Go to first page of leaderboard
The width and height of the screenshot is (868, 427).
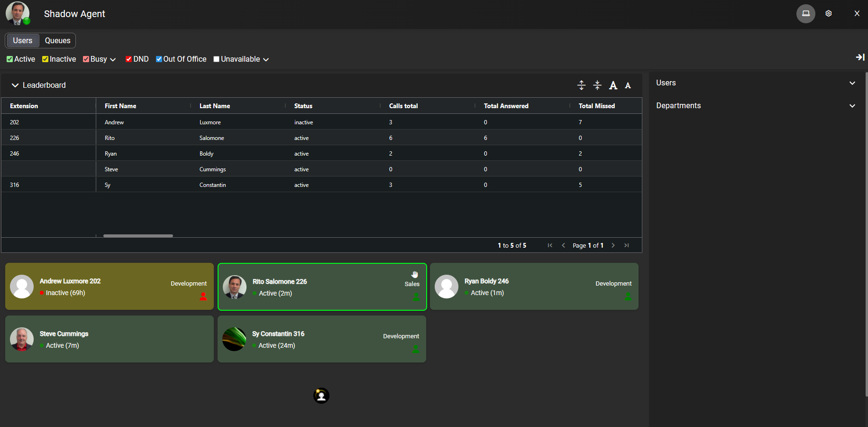[x=550, y=245]
